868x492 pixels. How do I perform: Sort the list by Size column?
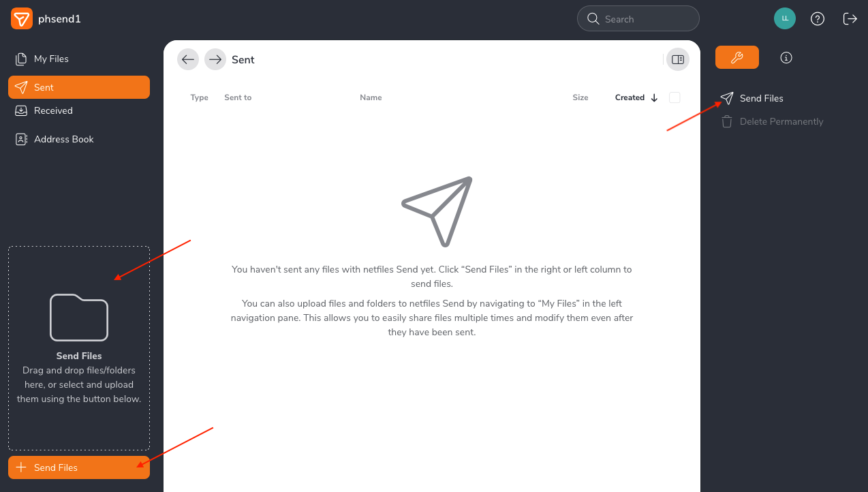tap(580, 97)
